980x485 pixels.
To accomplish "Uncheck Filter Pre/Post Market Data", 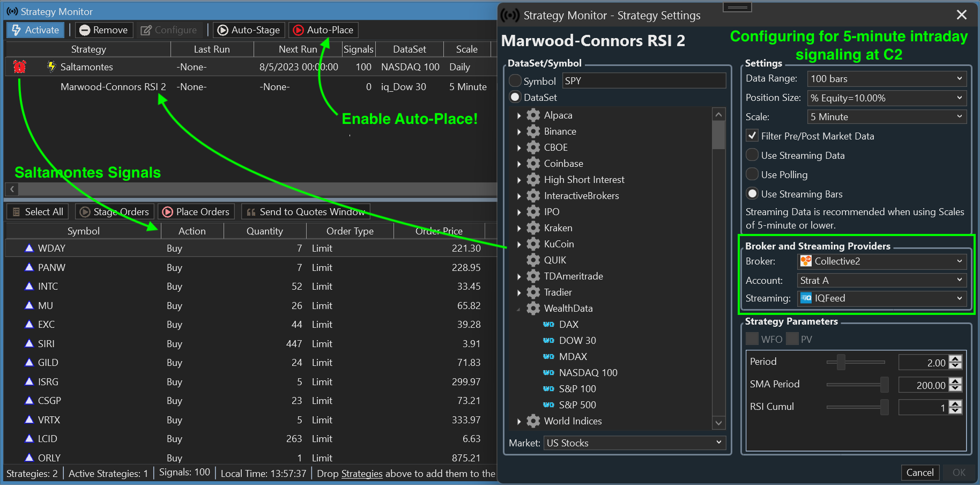I will (x=752, y=136).
